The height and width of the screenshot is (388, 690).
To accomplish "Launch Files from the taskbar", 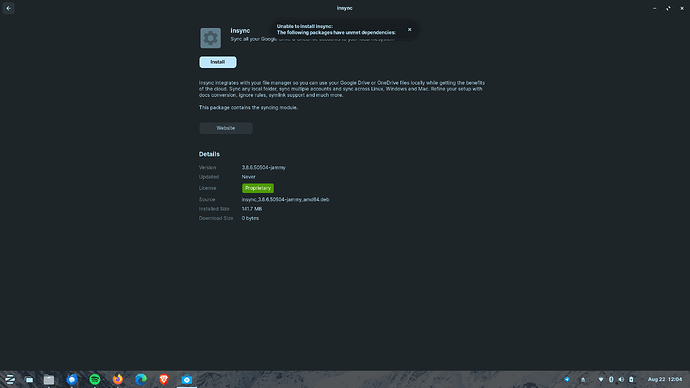I will 49,379.
